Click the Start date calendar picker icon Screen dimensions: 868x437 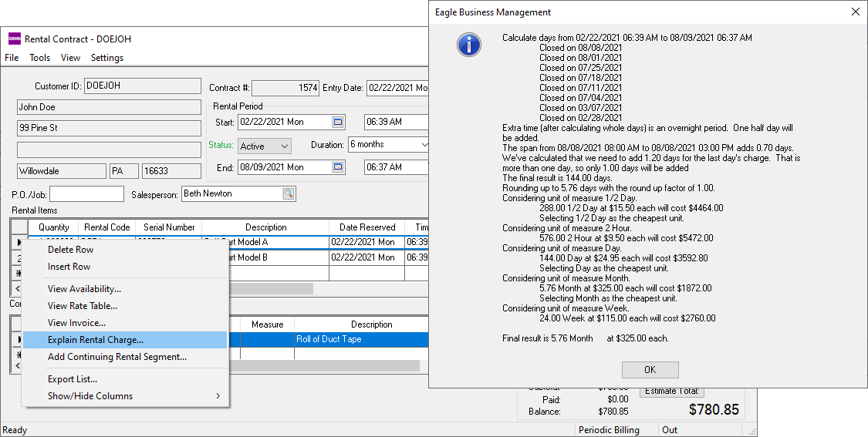pyautogui.click(x=337, y=122)
